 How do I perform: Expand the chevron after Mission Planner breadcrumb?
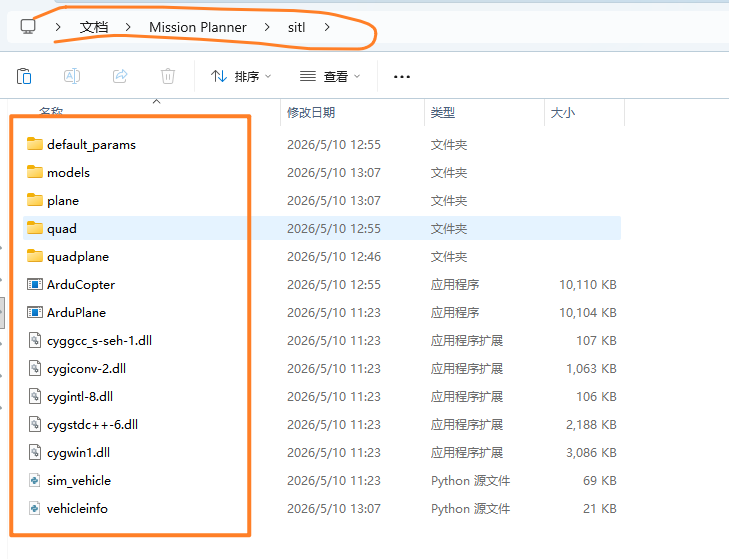point(267,27)
